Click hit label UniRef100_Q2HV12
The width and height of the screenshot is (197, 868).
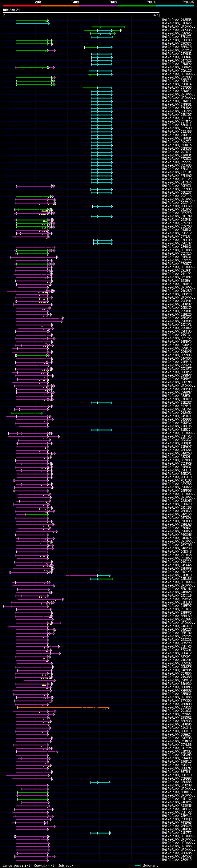click(177, 816)
